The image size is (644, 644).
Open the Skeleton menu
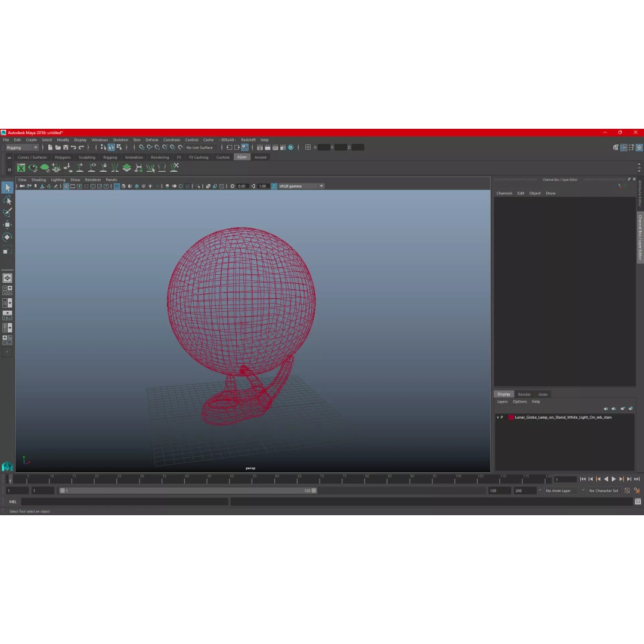click(120, 140)
